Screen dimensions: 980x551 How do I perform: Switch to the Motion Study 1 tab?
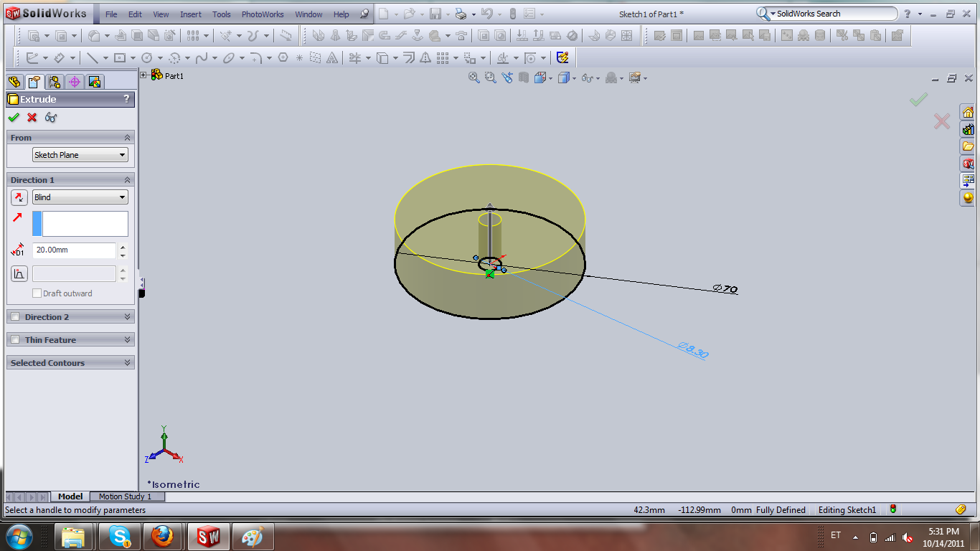pos(126,496)
